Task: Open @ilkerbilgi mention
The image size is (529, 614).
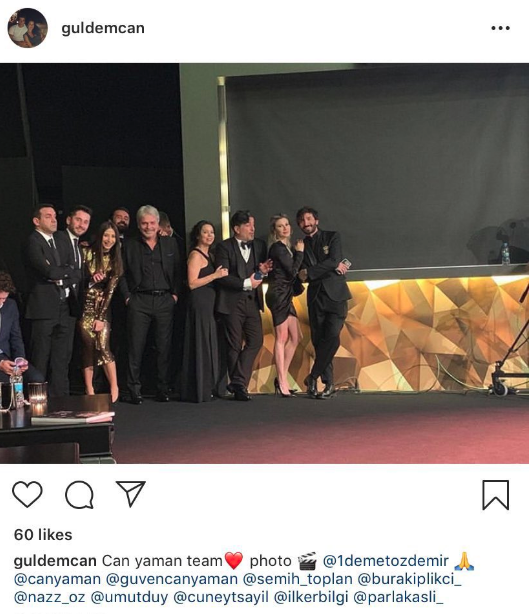Action: tap(311, 598)
